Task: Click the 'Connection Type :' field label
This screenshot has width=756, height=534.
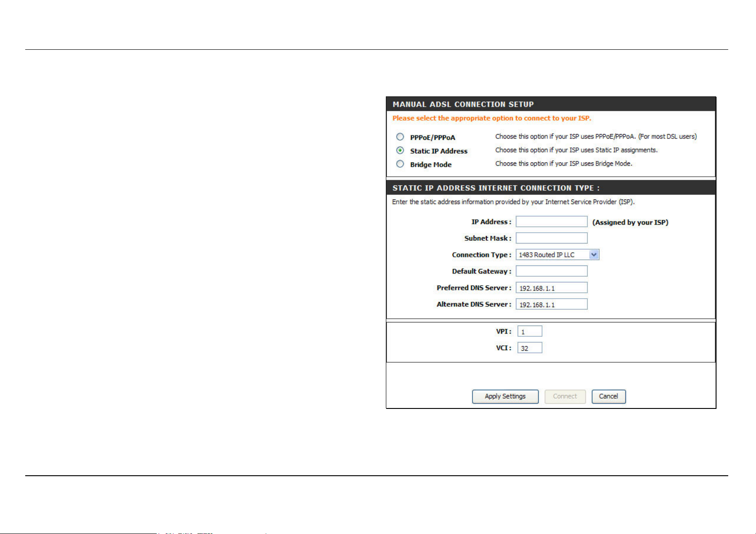Action: (481, 255)
